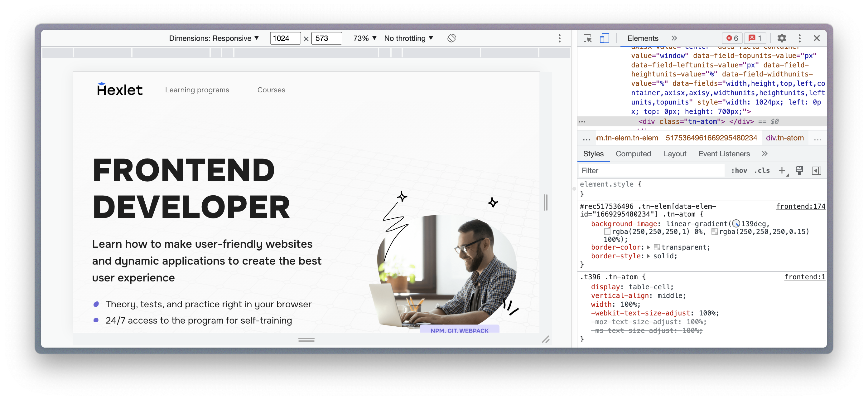Click the rgba(250,250,250,0.15) color swatch
Viewport: 868px width, 400px height.
tap(714, 232)
